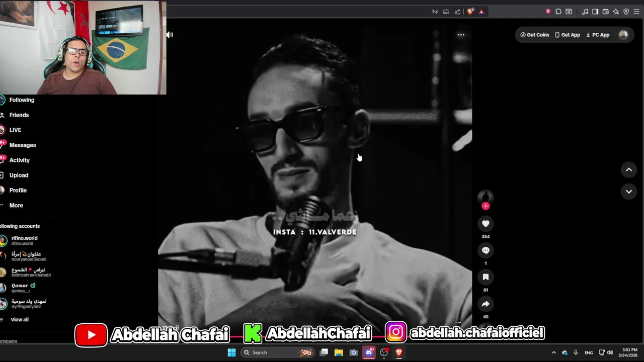Open the Qamar followed account

tap(19, 288)
